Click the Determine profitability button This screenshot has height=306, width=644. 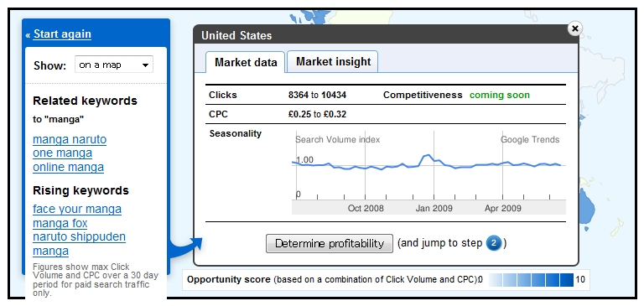(330, 244)
